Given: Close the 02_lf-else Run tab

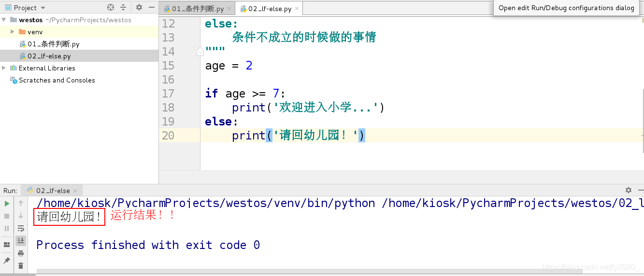Looking at the screenshot, I should pos(75,191).
